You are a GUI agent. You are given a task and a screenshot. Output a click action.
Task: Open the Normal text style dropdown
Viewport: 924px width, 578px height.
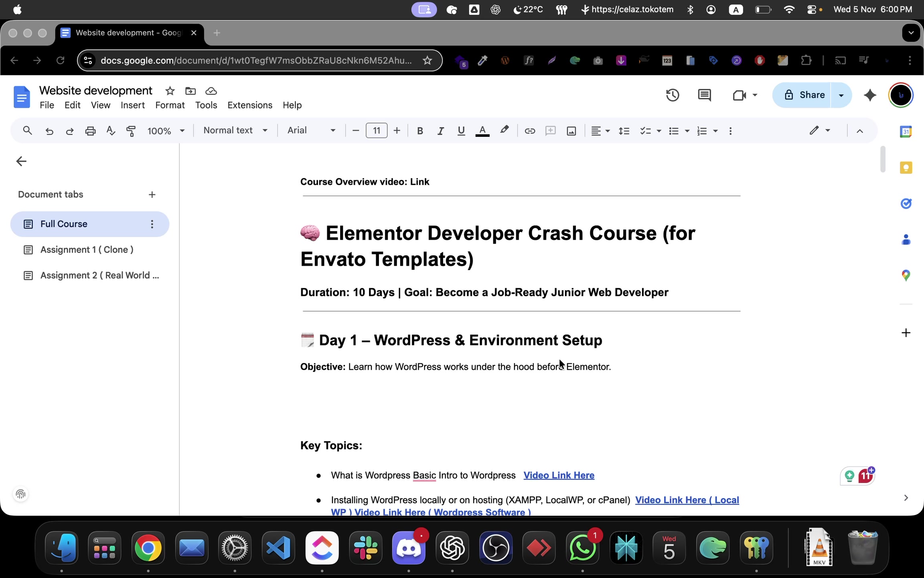click(x=235, y=130)
